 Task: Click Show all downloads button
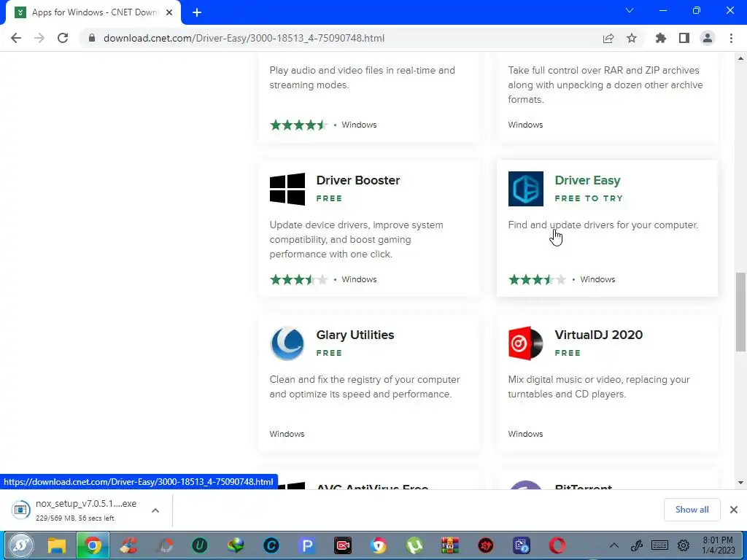pyautogui.click(x=692, y=510)
